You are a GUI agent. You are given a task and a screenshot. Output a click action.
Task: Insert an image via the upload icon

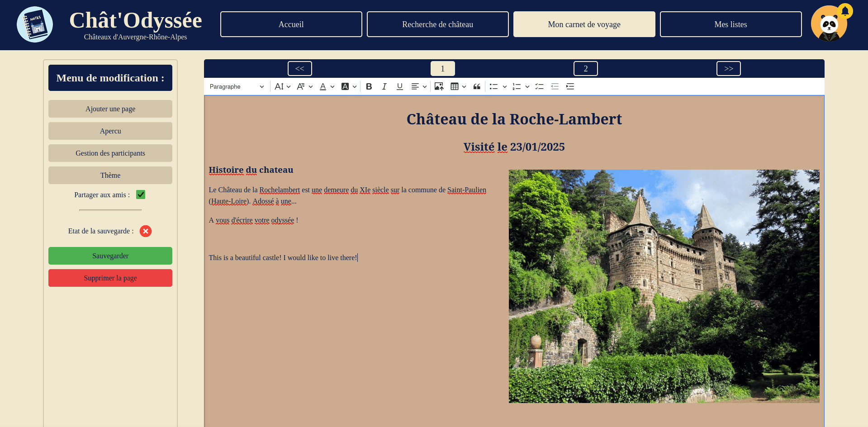click(x=438, y=86)
